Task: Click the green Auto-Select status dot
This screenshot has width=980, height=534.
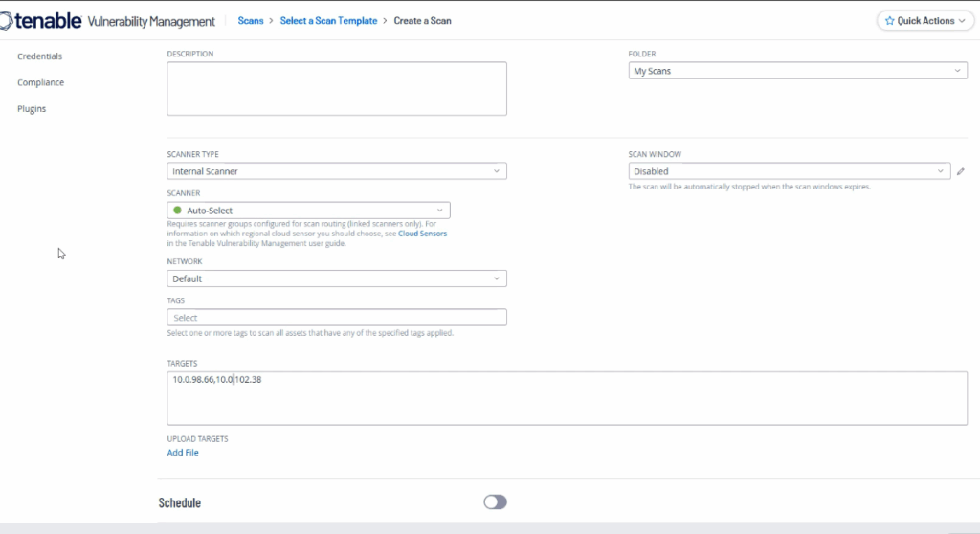Action: tap(178, 211)
